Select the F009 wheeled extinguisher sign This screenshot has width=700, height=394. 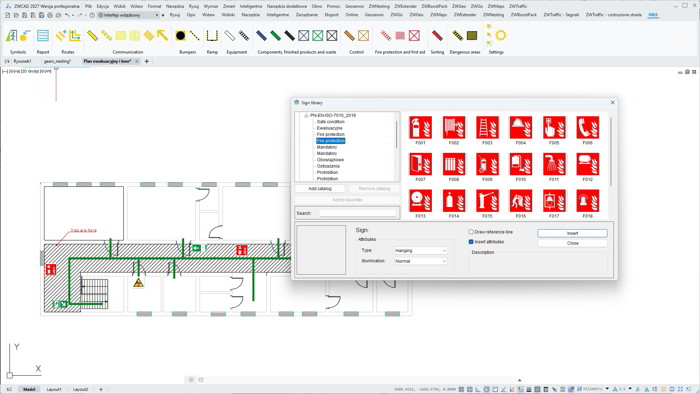pyautogui.click(x=487, y=164)
